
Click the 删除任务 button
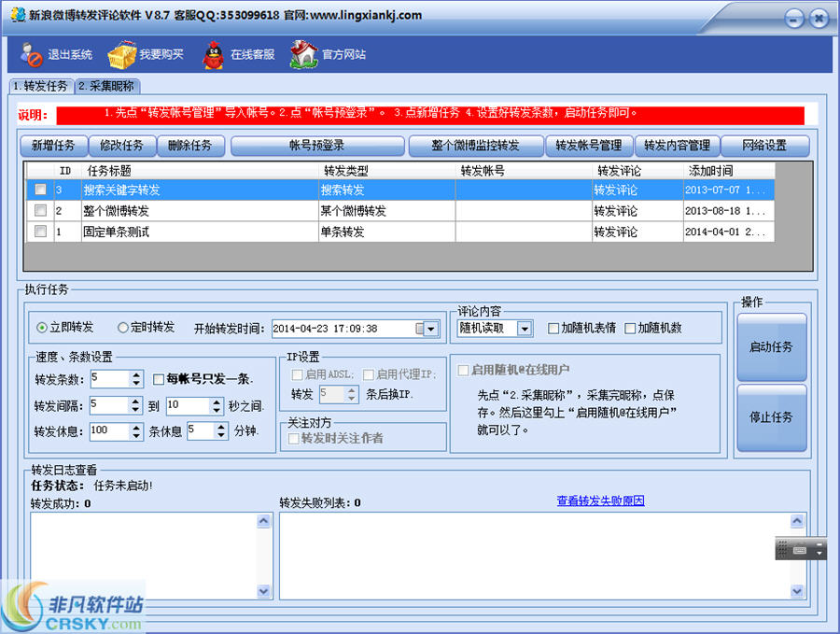click(x=190, y=146)
